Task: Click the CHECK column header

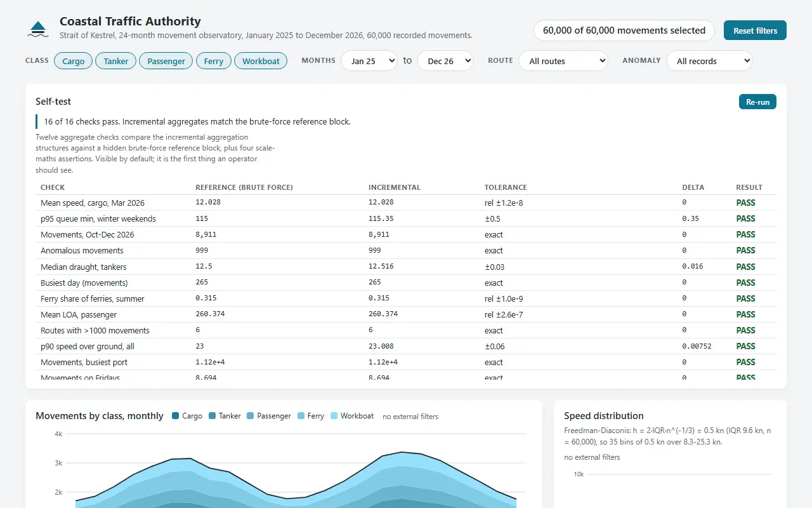Action: click(53, 187)
